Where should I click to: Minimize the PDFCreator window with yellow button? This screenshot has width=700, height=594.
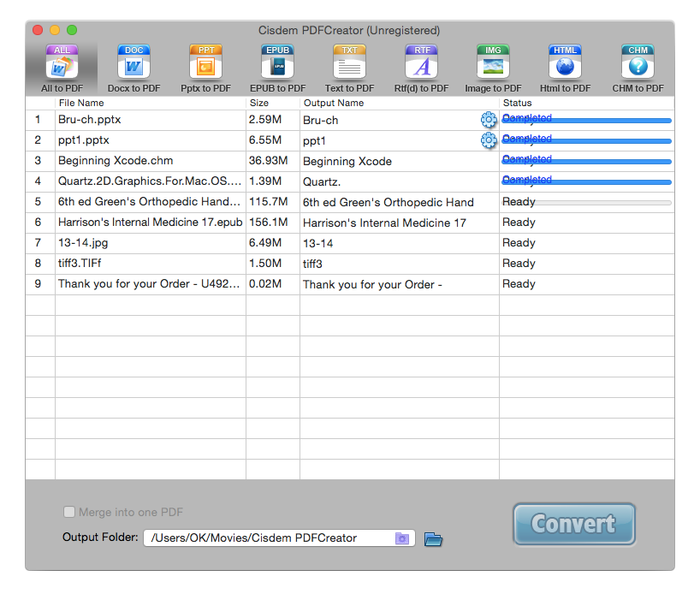(x=55, y=30)
